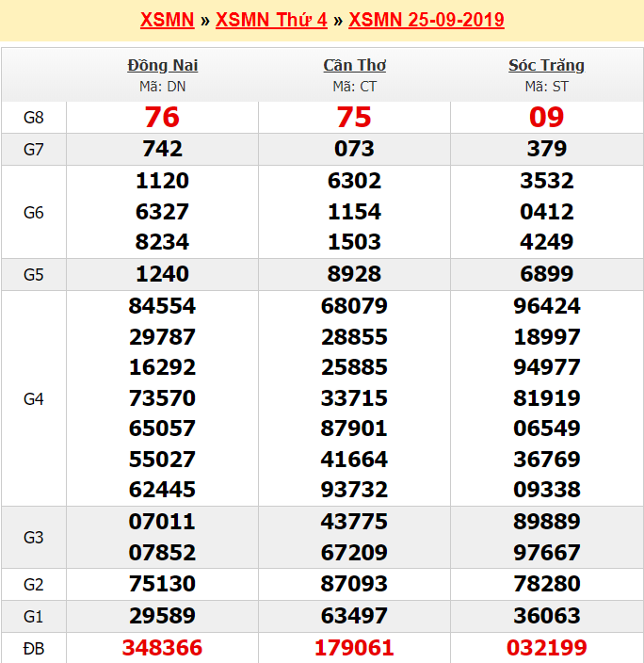Click G2 number 78280
Image resolution: width=644 pixels, height=663 pixels.
pos(546,584)
